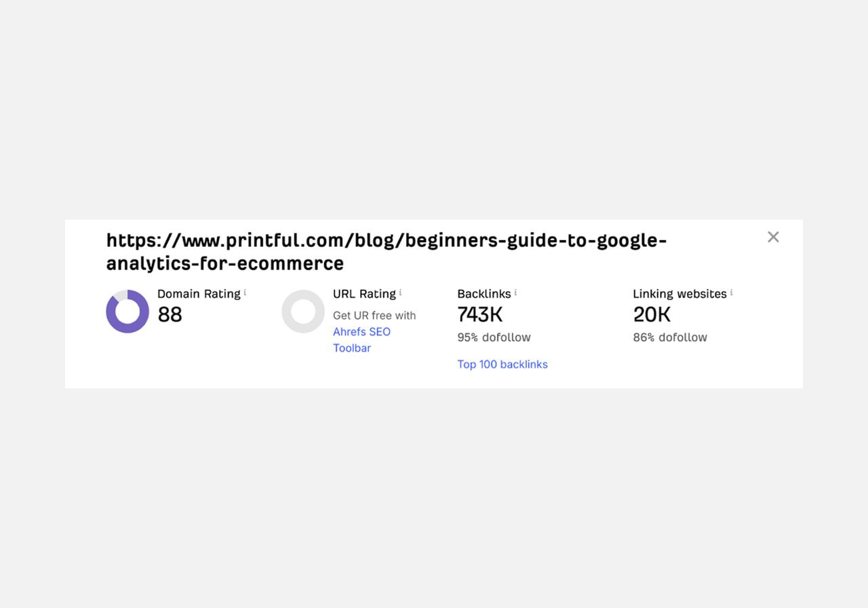Select the 95% dofollow text under Backlinks
This screenshot has height=608, width=868.
click(494, 337)
